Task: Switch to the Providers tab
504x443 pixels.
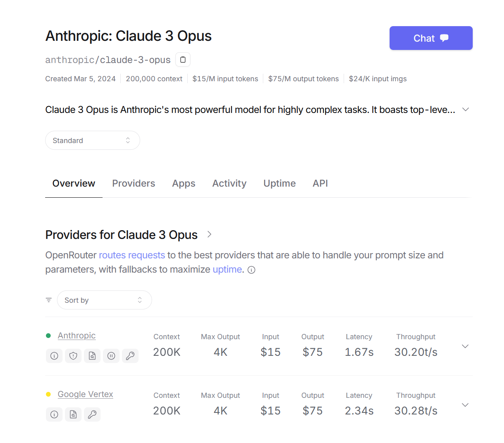Action: pos(133,183)
